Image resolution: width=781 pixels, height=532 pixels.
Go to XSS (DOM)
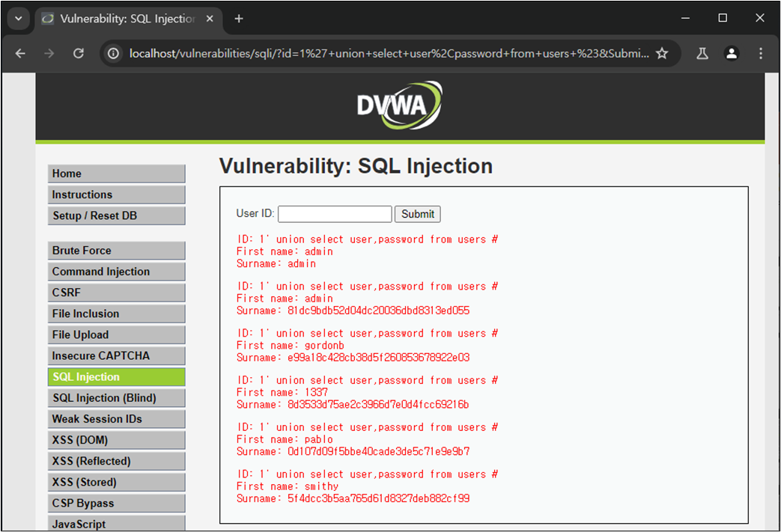pos(117,440)
